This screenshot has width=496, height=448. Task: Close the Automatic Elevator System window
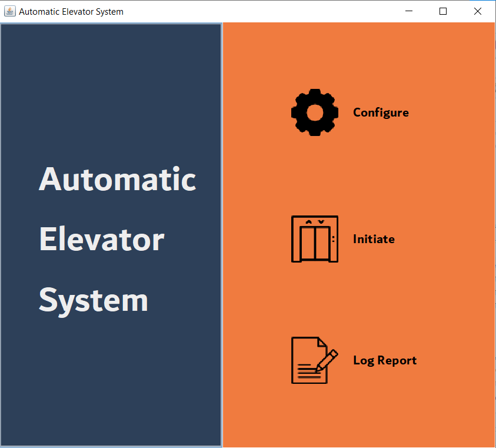click(478, 11)
